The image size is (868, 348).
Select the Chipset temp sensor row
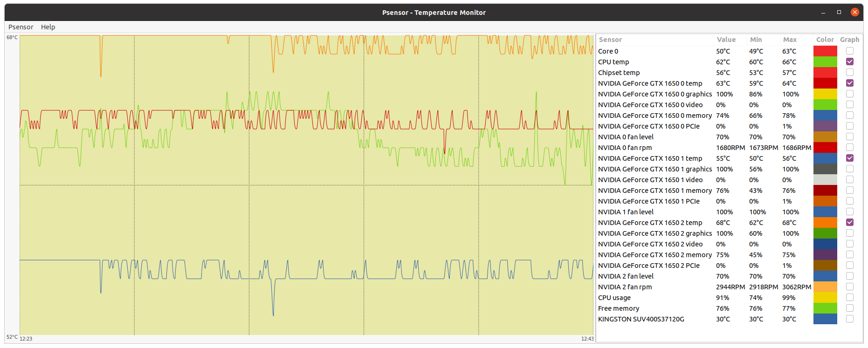click(619, 73)
